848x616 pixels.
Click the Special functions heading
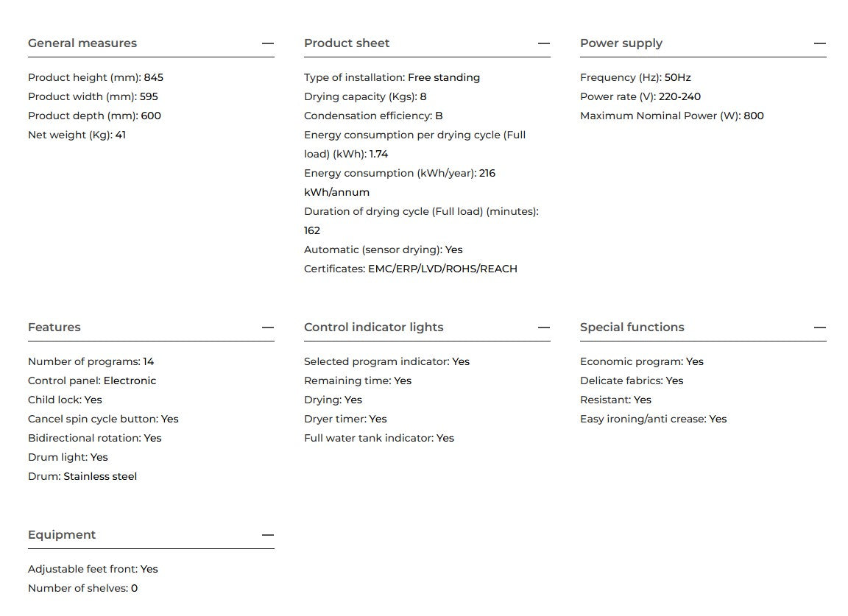point(632,328)
